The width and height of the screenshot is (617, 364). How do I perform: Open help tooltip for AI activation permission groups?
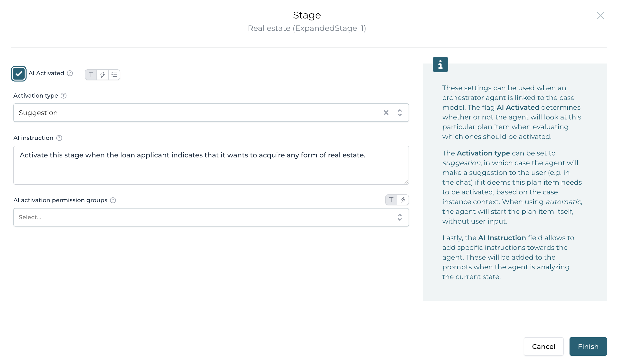coord(113,200)
